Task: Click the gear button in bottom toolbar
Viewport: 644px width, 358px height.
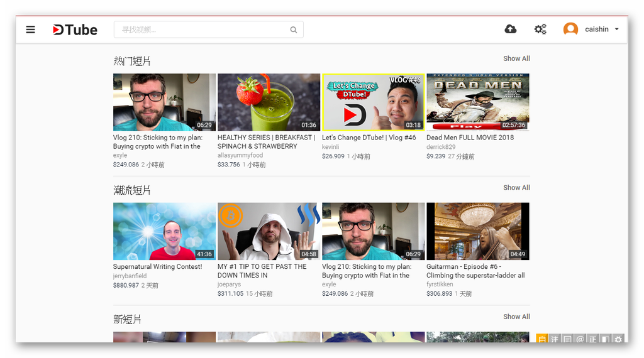Action: click(618, 339)
